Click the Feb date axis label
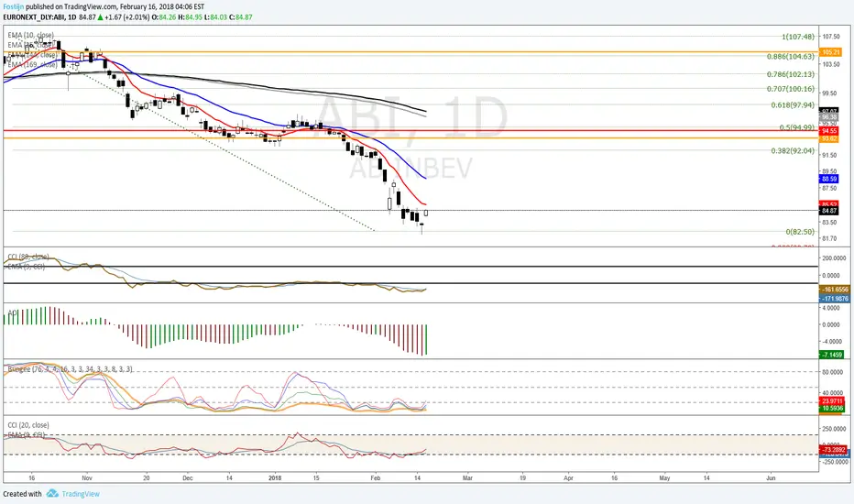The image size is (854, 504). coord(376,477)
